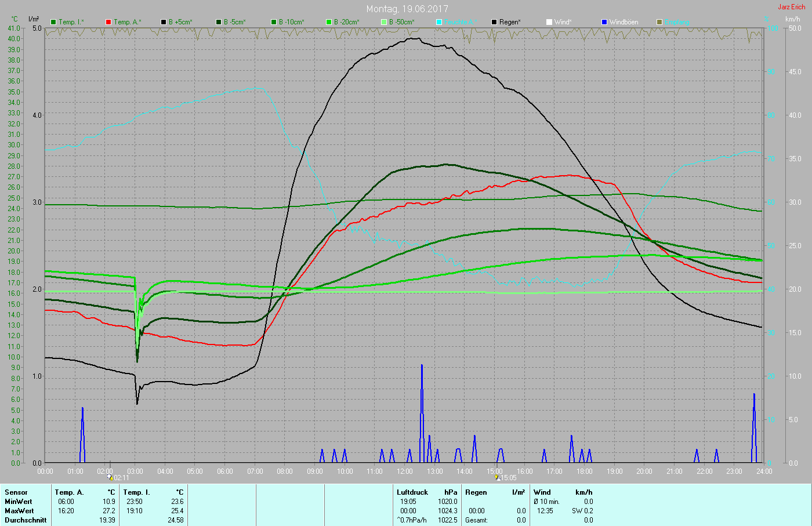The image size is (812, 526).
Task: Click the Durchschnitt row label
Action: [x=26, y=520]
